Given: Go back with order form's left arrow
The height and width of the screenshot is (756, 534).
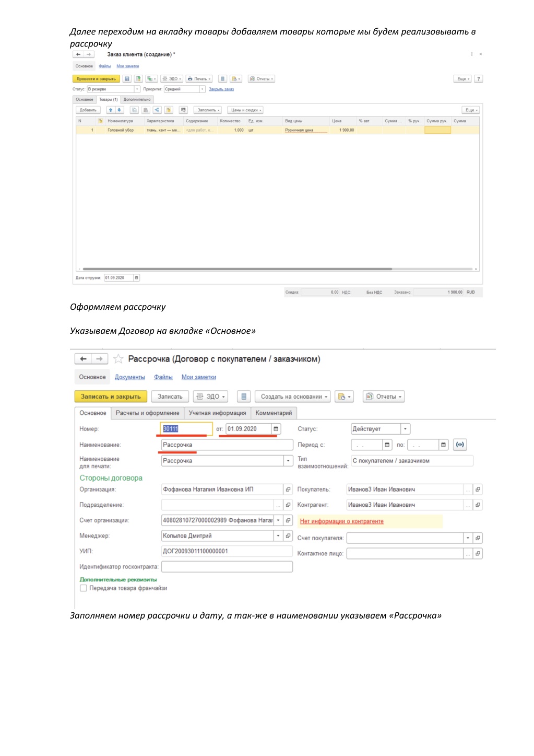Looking at the screenshot, I should click(78, 54).
